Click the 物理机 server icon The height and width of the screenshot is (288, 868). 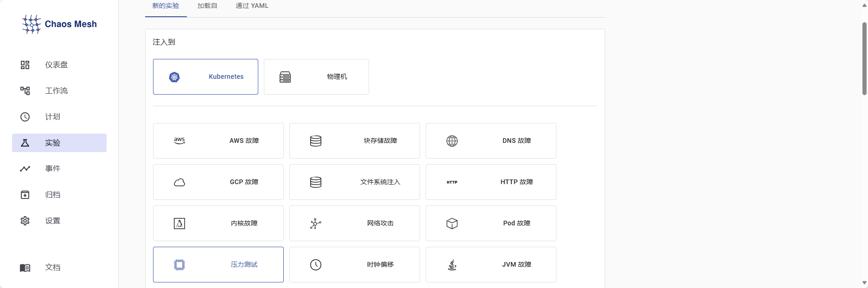tap(285, 77)
